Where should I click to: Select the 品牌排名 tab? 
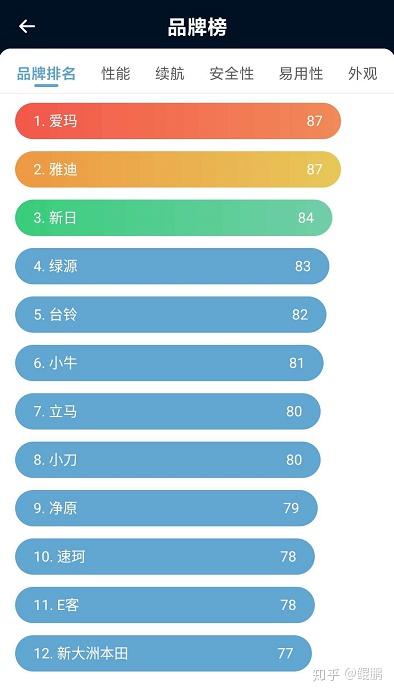(46, 73)
